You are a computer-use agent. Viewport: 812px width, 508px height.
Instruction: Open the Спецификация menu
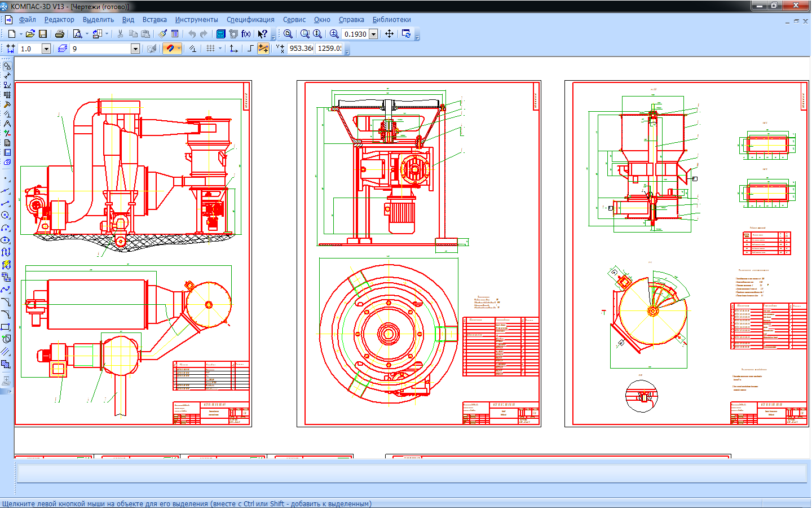click(250, 19)
